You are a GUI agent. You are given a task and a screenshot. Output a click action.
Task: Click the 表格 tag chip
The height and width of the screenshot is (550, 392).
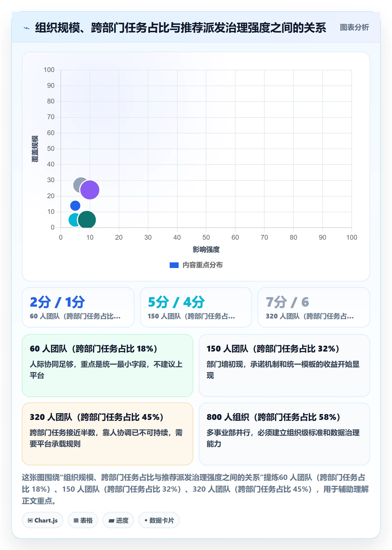83,520
